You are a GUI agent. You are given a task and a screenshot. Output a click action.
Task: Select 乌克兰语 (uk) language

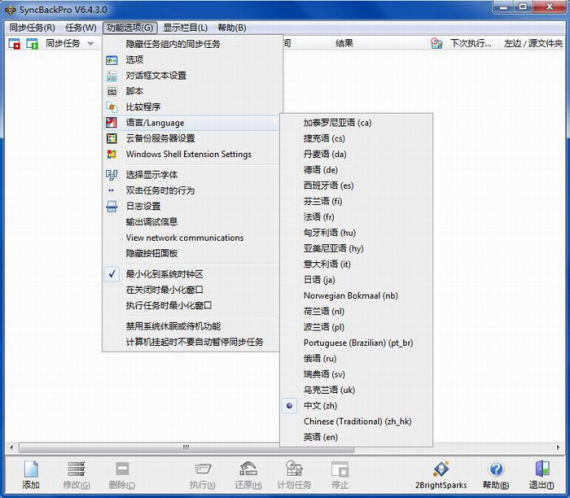[x=357, y=390]
